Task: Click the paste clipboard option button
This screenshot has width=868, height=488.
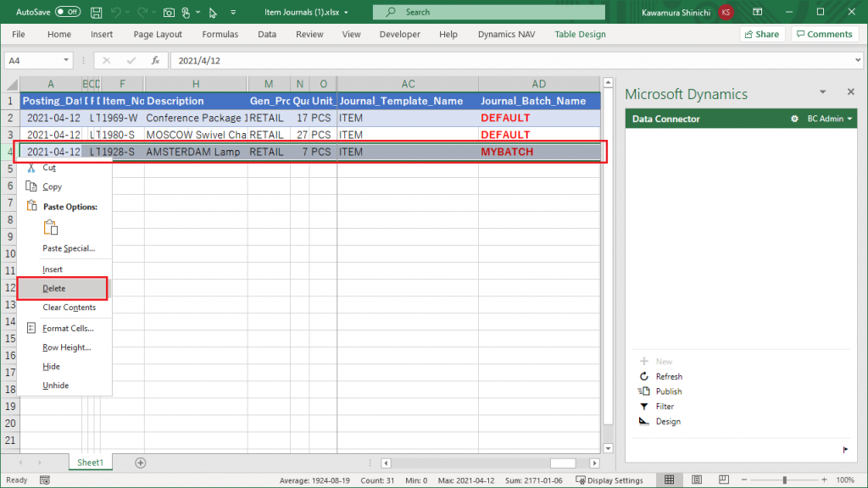Action: pyautogui.click(x=50, y=227)
